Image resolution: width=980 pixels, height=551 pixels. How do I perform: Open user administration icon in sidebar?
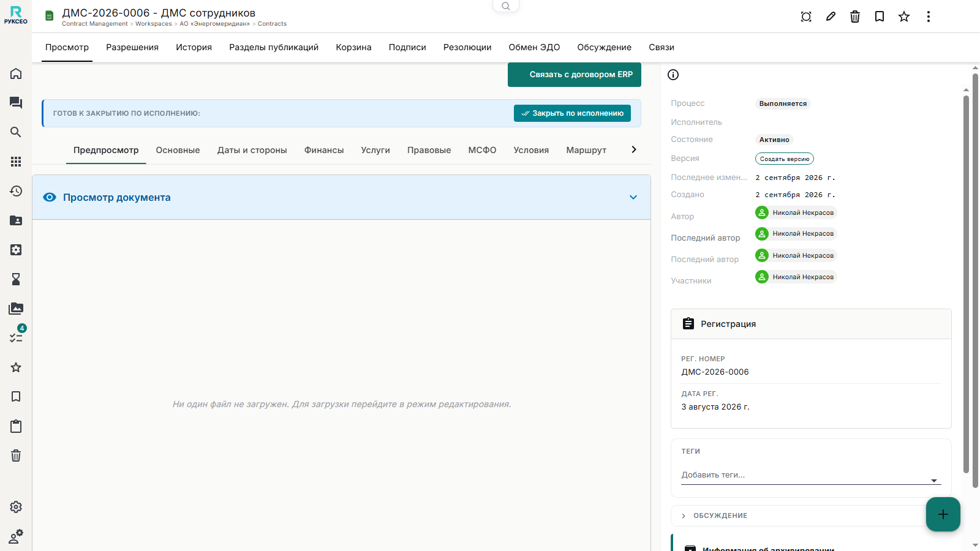(16, 536)
